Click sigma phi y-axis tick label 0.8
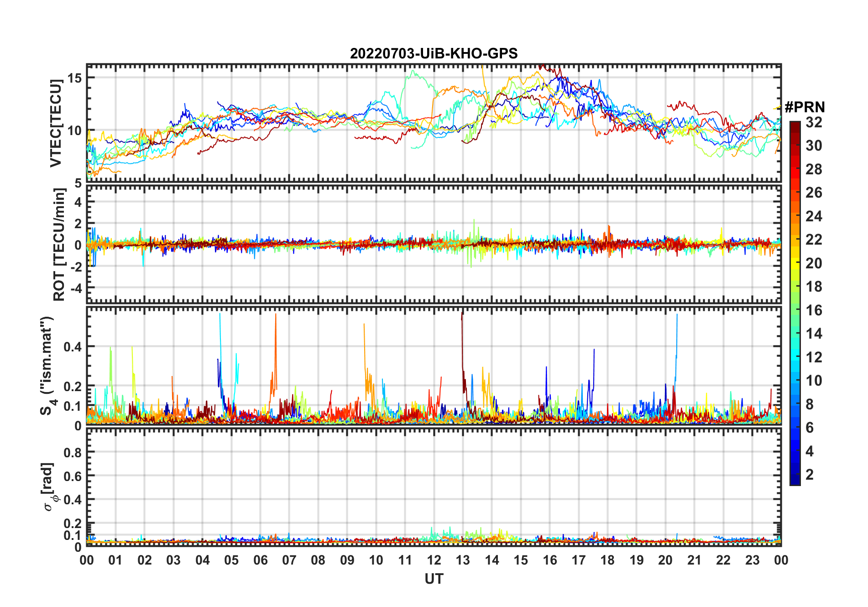This screenshot has width=868, height=607. click(x=73, y=452)
